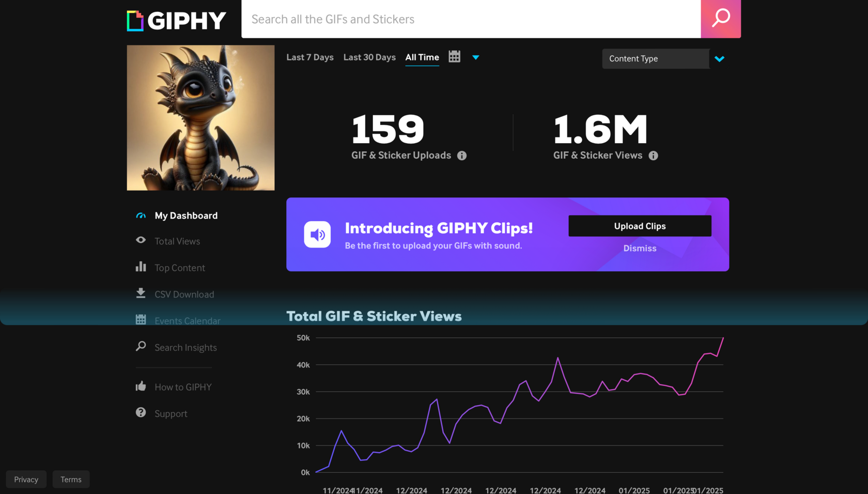Open the Support link
This screenshot has height=494, width=868.
(171, 414)
